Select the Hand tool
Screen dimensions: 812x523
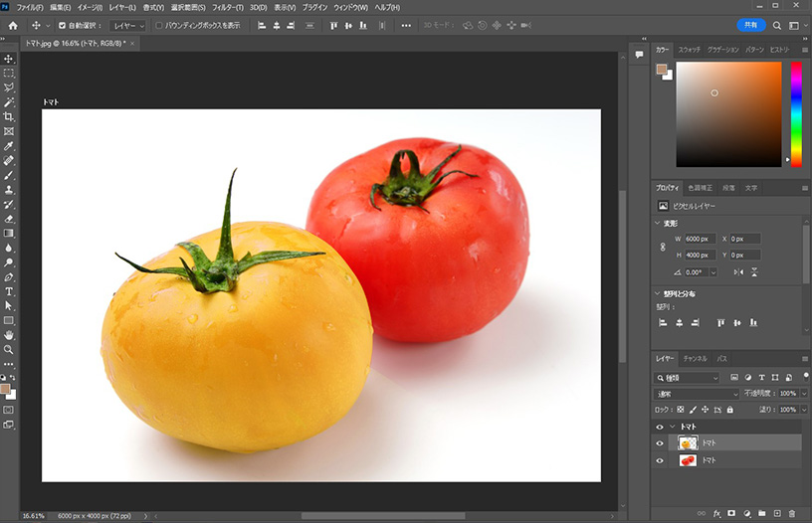tap(9, 335)
